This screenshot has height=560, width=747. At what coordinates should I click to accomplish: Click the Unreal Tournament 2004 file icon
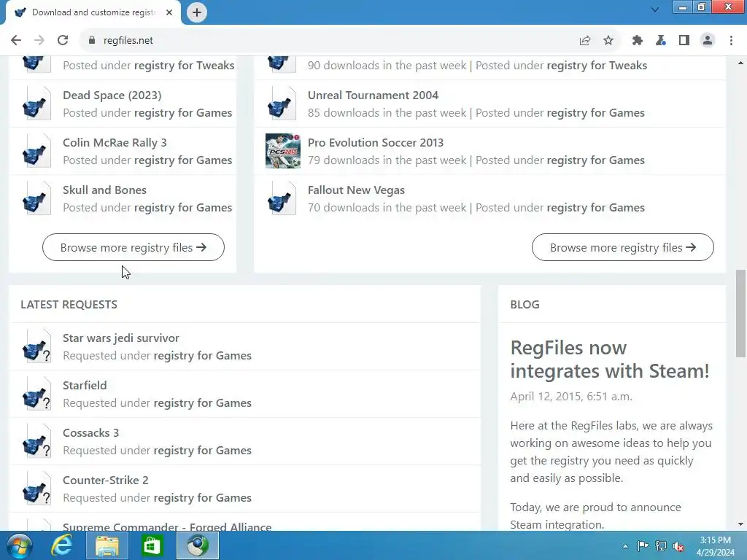[282, 104]
